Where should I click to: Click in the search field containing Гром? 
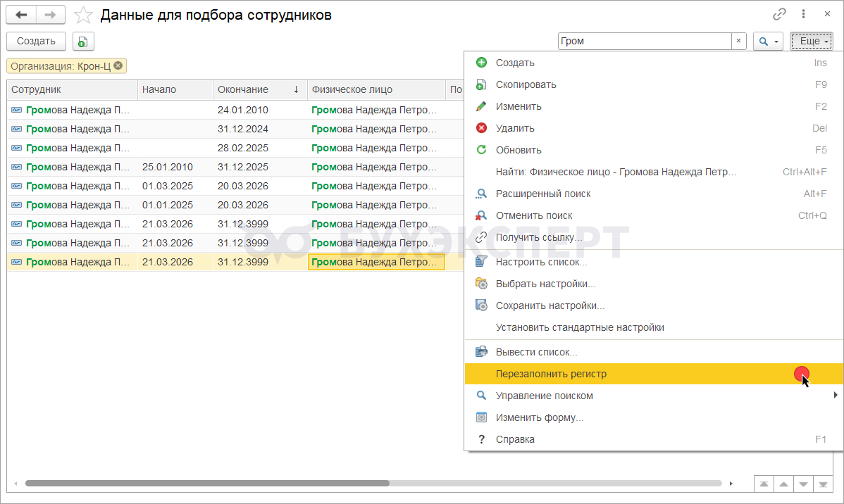[644, 42]
